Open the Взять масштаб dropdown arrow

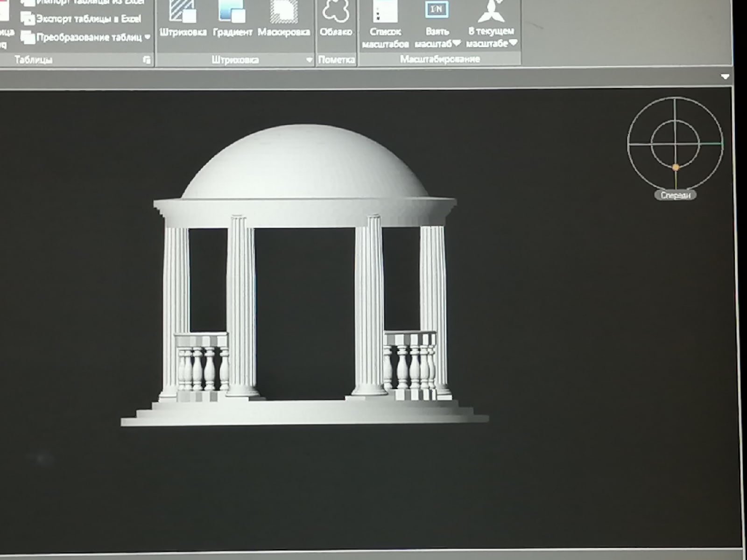[x=457, y=43]
